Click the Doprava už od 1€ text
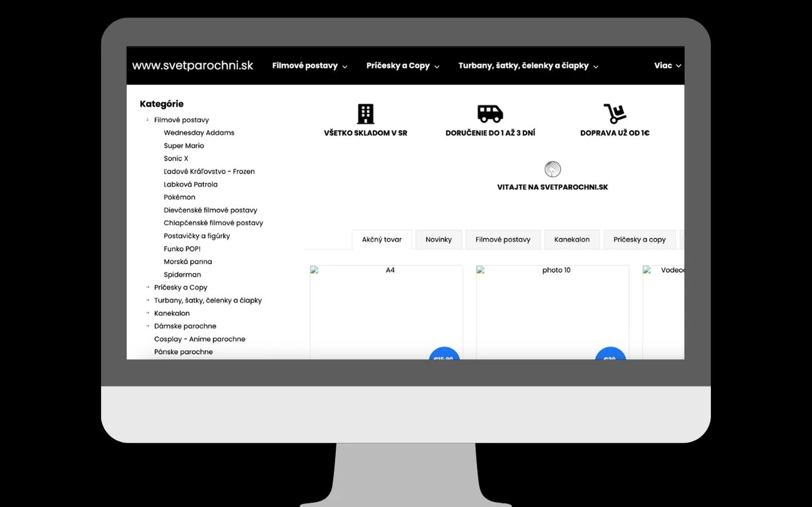This screenshot has width=812, height=507. (x=615, y=133)
